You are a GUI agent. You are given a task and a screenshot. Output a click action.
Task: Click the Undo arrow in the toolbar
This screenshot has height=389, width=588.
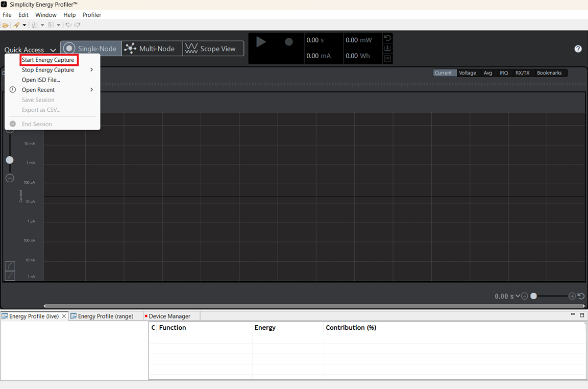[x=69, y=25]
